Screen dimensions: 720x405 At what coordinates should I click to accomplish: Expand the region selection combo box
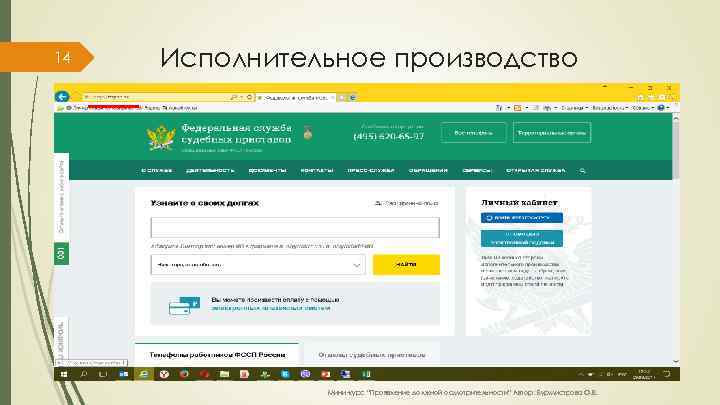pyautogui.click(x=258, y=265)
